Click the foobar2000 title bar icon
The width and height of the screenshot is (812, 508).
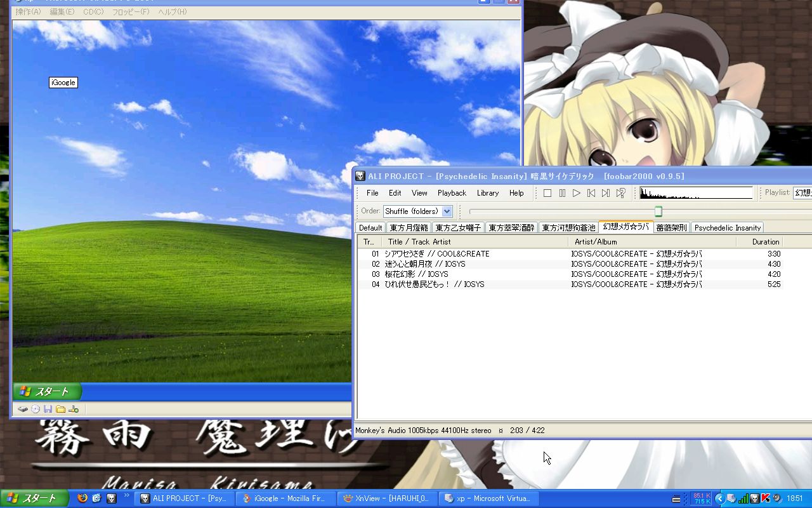coord(360,176)
